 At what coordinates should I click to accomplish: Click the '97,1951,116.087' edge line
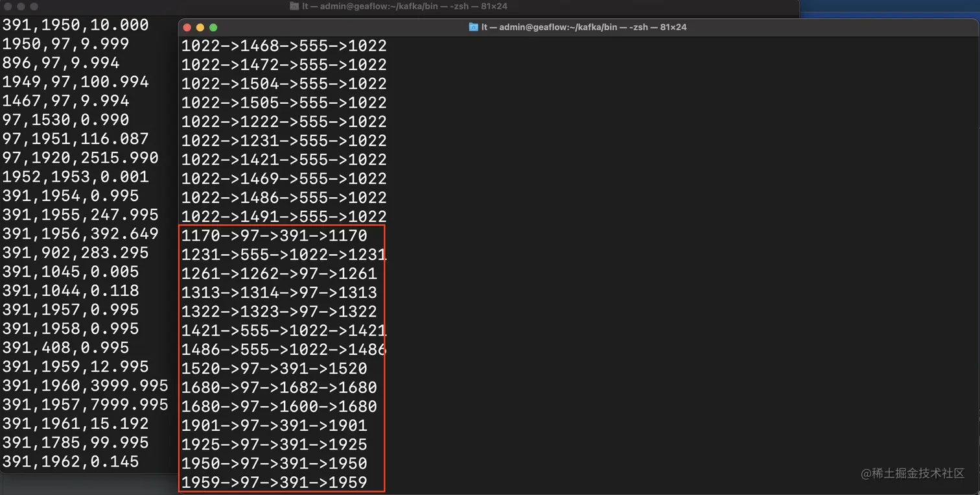(x=75, y=139)
